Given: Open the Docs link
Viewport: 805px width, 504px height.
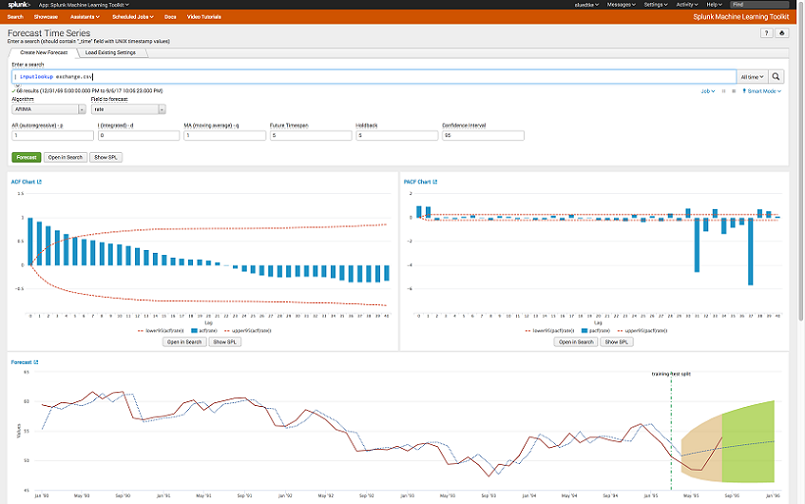Looking at the screenshot, I should pyautogui.click(x=170, y=17).
